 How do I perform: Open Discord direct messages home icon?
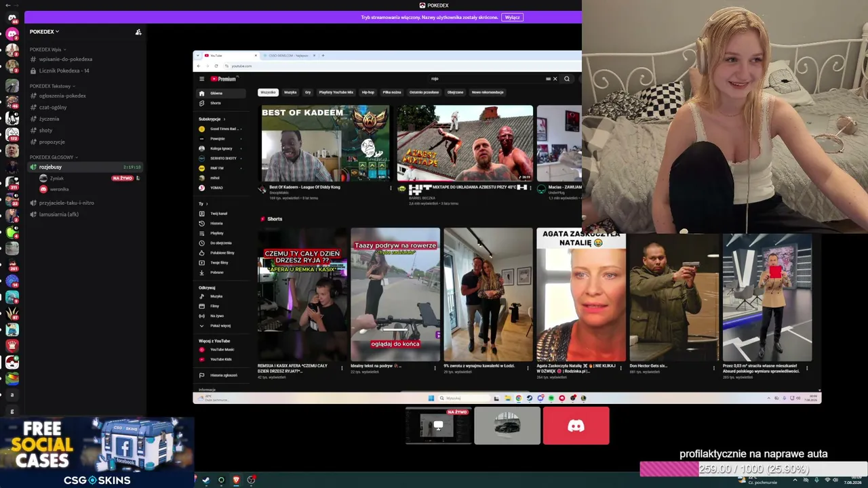click(12, 18)
